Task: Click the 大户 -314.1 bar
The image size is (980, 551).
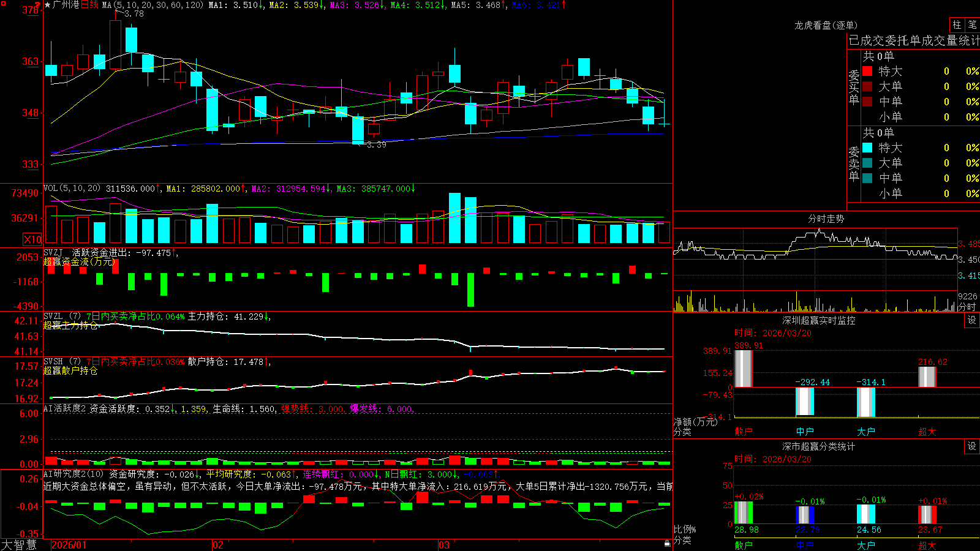Action: [865, 402]
